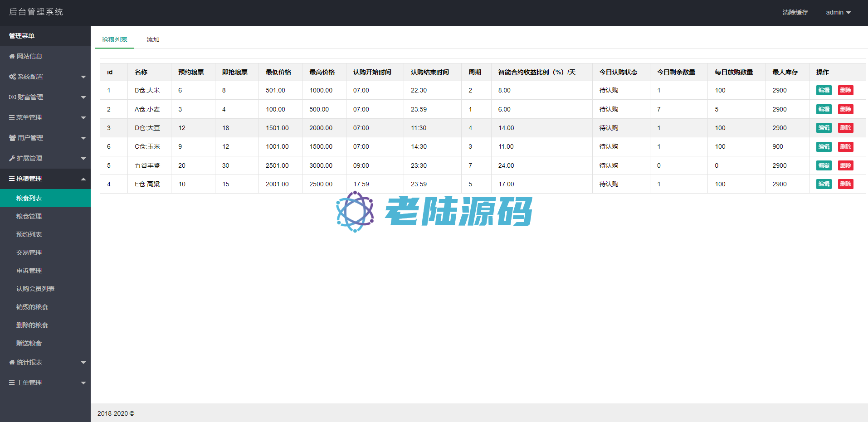Click the list icon beside 菜单管理
868x422 pixels.
point(12,117)
